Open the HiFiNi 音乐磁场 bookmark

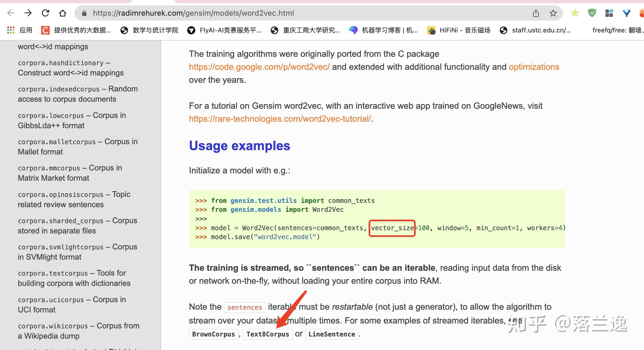click(464, 30)
